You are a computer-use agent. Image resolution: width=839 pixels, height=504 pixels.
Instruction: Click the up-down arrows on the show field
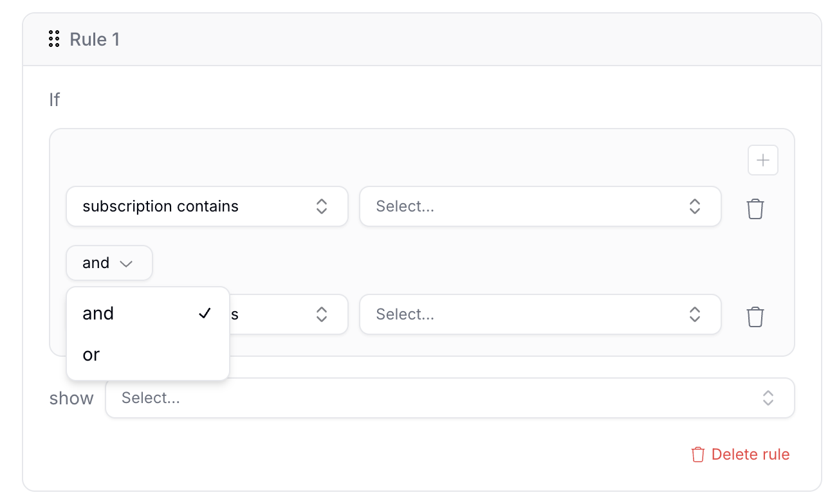(x=768, y=398)
